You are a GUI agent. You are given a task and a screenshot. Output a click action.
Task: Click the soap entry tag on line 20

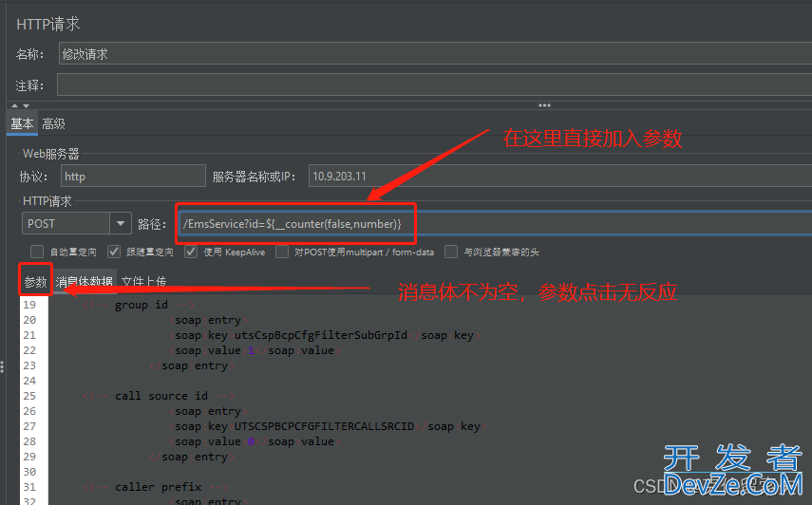(x=208, y=320)
